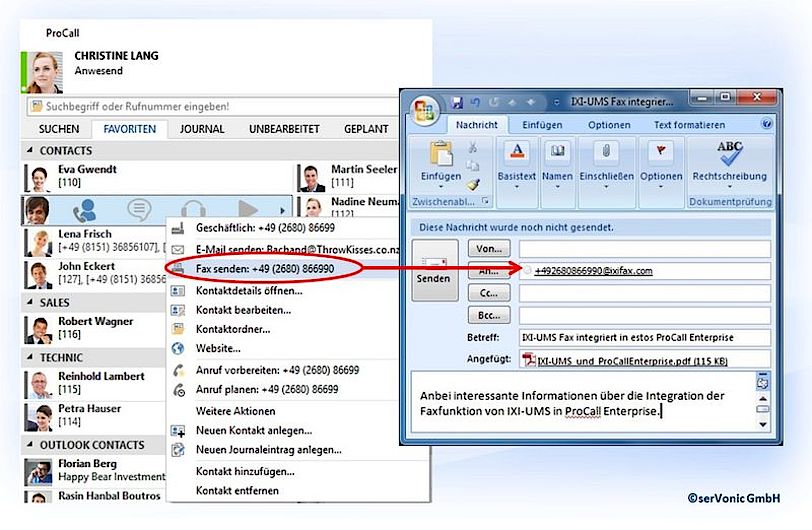Select contact Petra Hauser [114]

point(95,416)
